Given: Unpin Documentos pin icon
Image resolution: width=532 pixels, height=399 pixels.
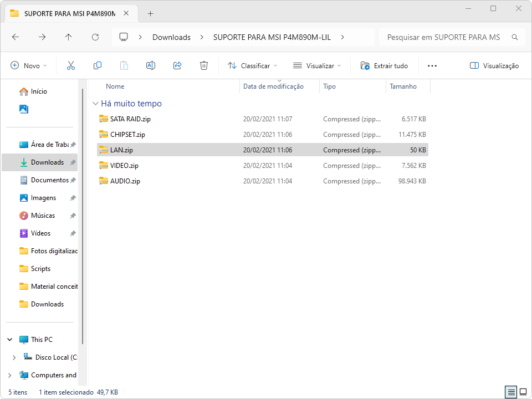Looking at the screenshot, I should click(73, 180).
